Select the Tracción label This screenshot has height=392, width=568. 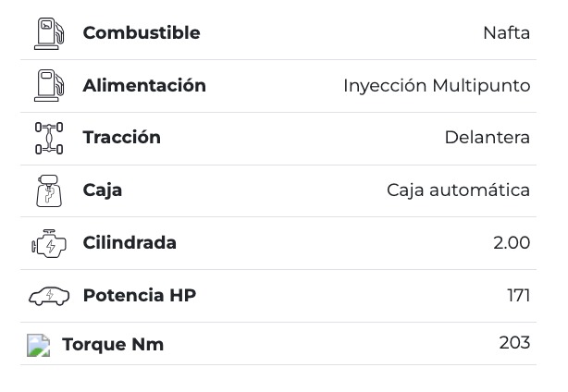tap(121, 138)
